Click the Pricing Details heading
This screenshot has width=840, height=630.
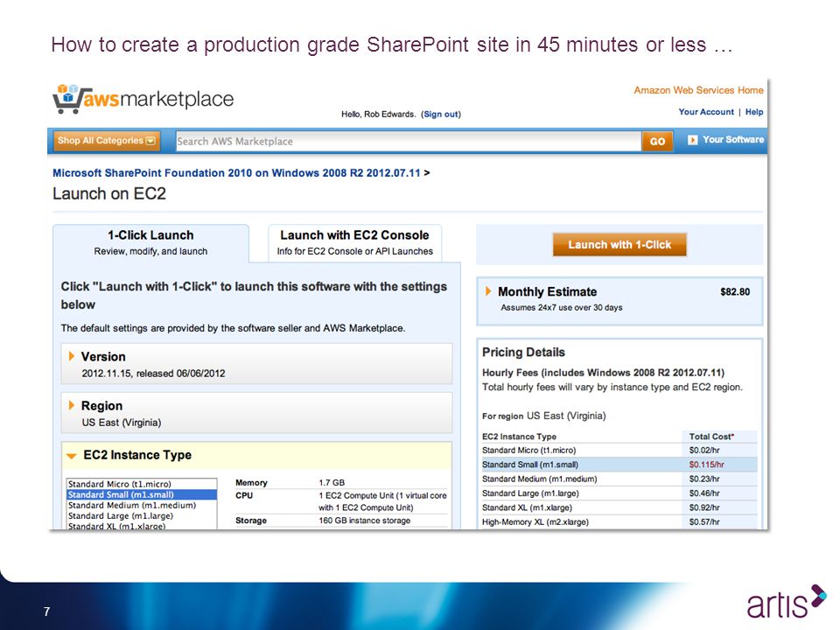pos(523,352)
